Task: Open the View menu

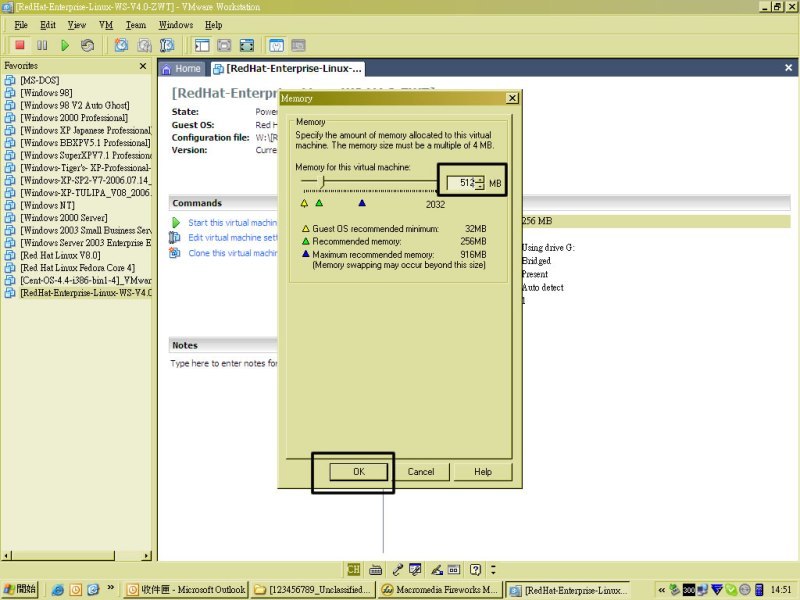Action: [77, 25]
